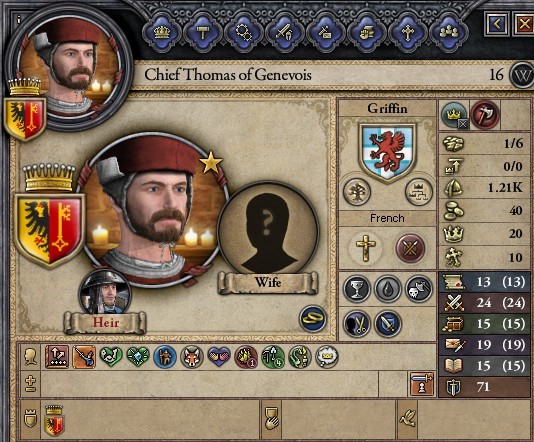The height and width of the screenshot is (442, 534).
Task: Open the Wikipedia W button
Action: [x=522, y=75]
